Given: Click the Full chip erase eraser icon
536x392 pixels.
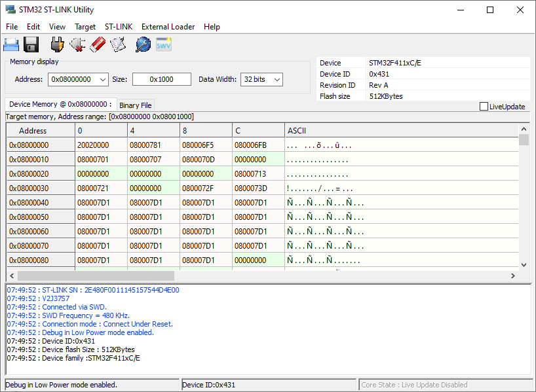Looking at the screenshot, I should pyautogui.click(x=98, y=45).
